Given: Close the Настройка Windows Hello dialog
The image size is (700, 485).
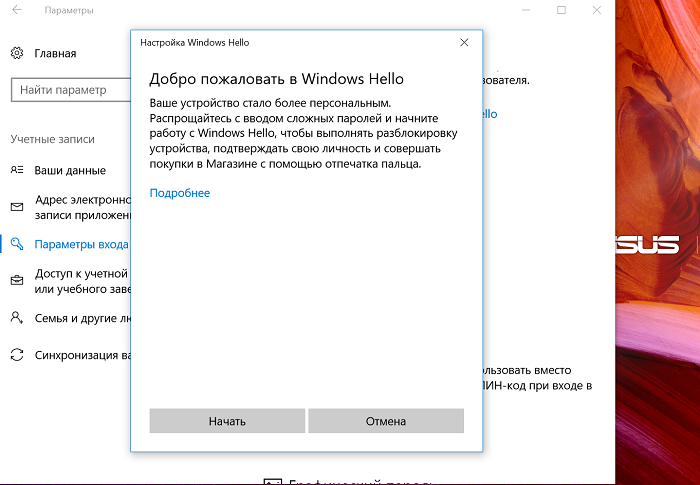Looking at the screenshot, I should pyautogui.click(x=464, y=42).
